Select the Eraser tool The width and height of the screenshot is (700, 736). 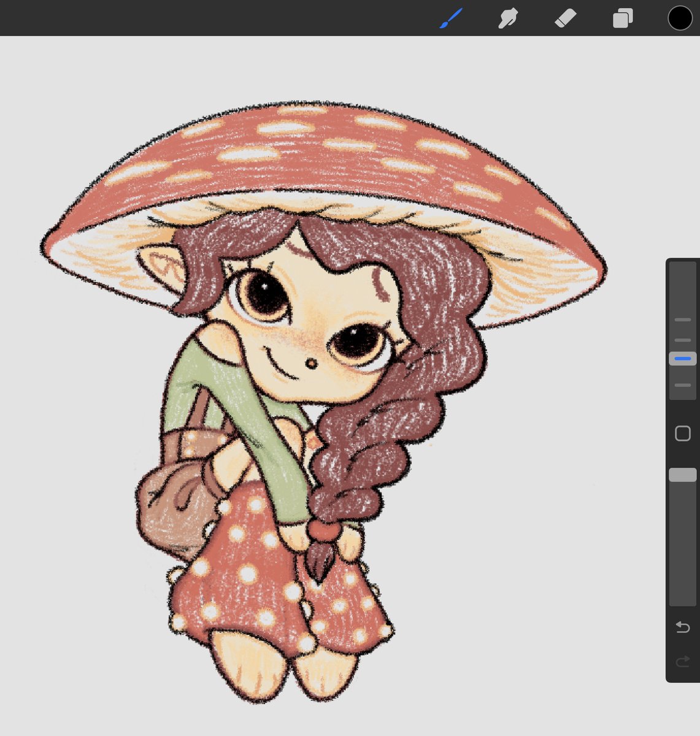[x=565, y=18]
